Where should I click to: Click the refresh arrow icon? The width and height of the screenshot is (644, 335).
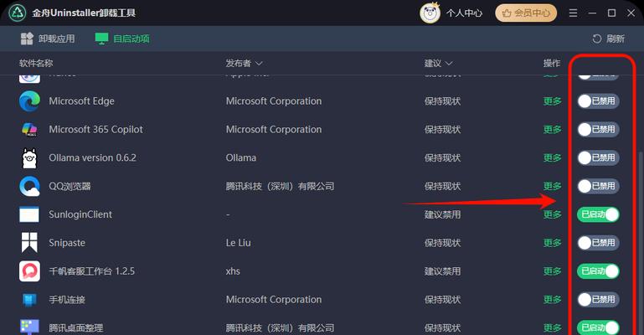(597, 39)
